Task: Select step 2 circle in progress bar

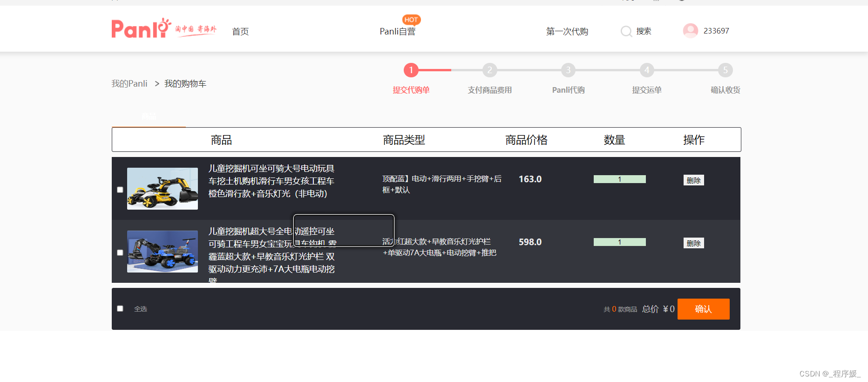Action: [x=490, y=70]
